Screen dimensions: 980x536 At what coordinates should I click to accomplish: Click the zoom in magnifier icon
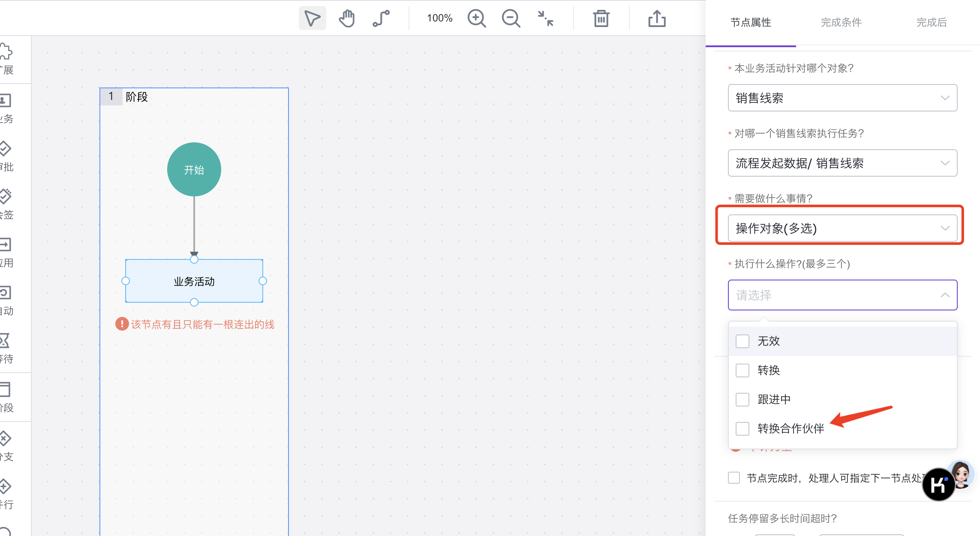pyautogui.click(x=476, y=18)
